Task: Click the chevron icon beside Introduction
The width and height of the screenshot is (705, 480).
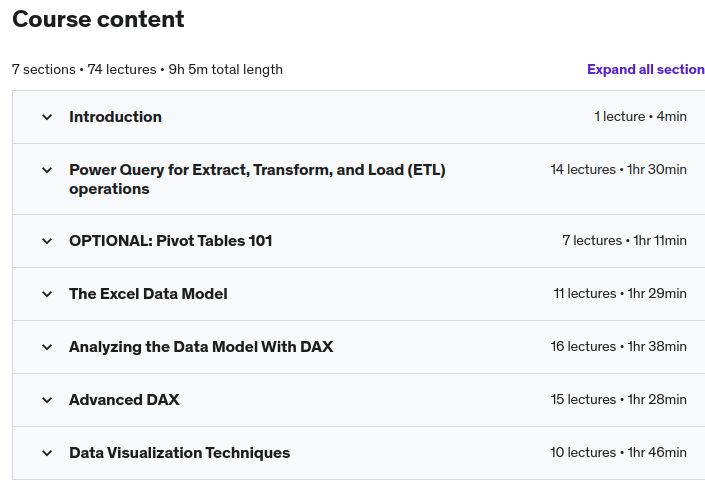Action: point(47,117)
